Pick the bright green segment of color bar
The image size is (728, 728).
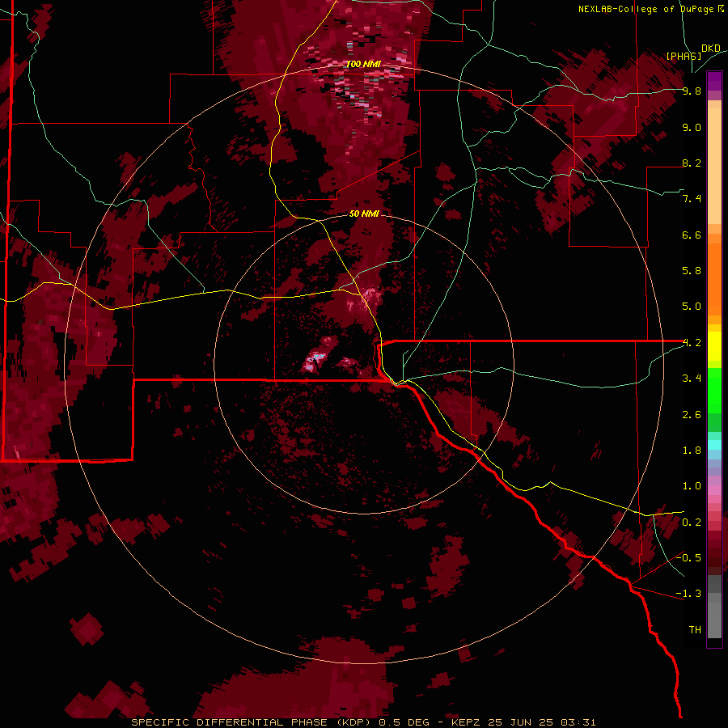[714, 390]
